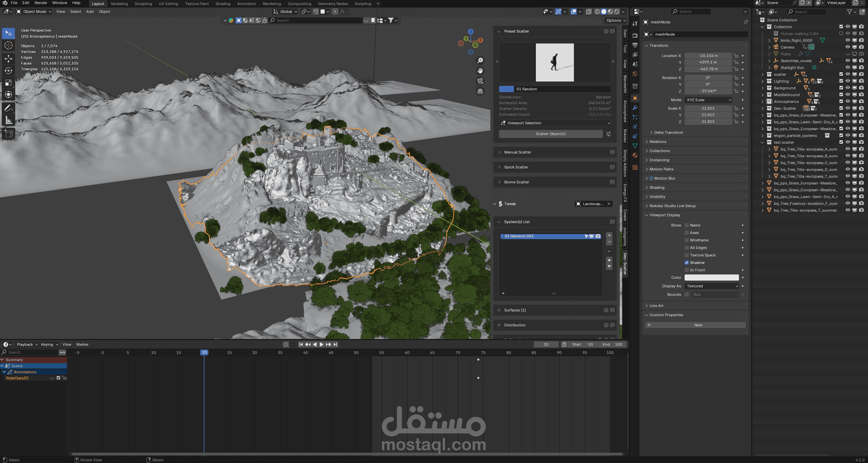This screenshot has width=868, height=463.
Task: Select the Rotate tool in viewport toolbar
Action: pos(8,71)
